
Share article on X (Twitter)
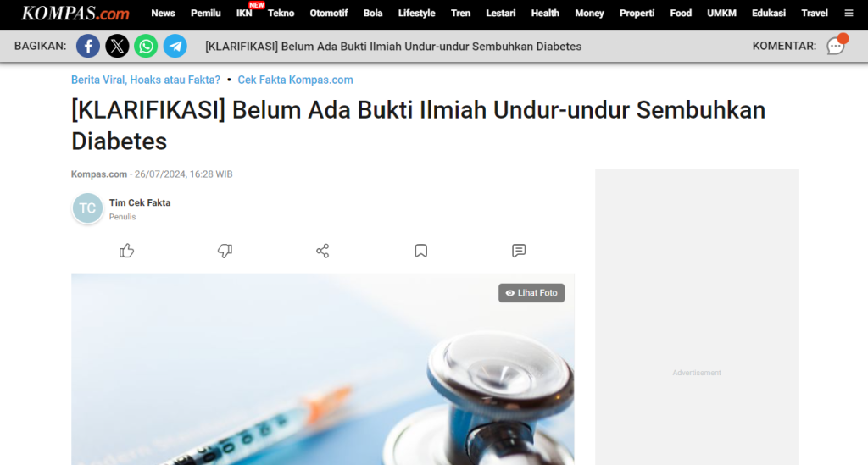pyautogui.click(x=117, y=46)
